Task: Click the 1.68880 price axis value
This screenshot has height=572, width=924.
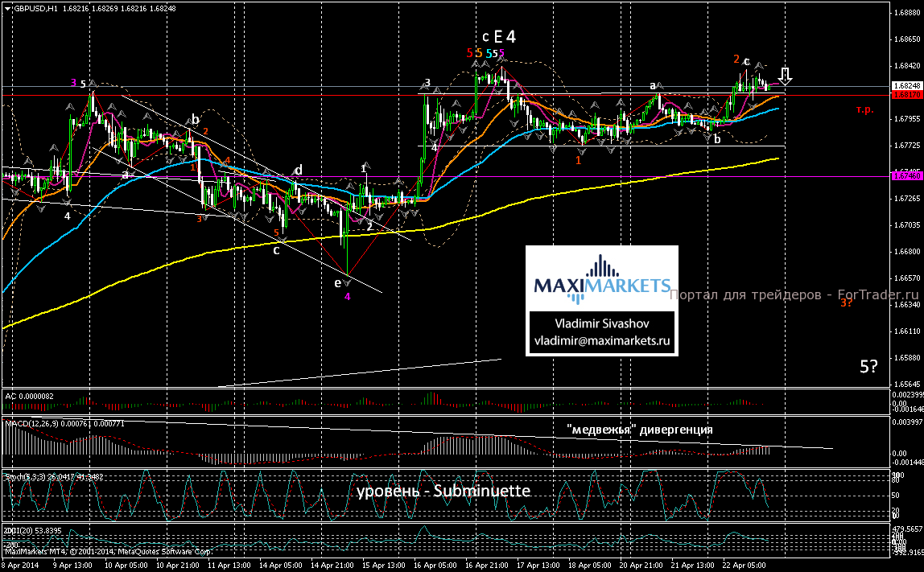Action: click(x=908, y=12)
